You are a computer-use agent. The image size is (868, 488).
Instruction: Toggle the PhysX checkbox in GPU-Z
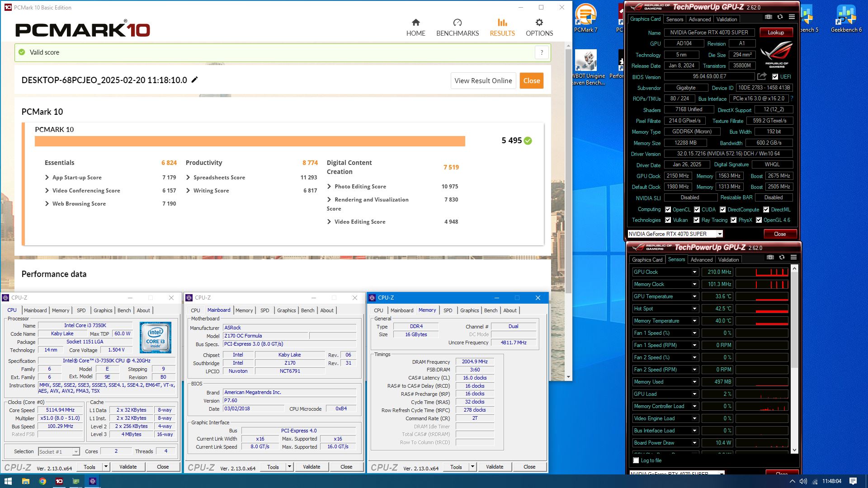click(733, 220)
